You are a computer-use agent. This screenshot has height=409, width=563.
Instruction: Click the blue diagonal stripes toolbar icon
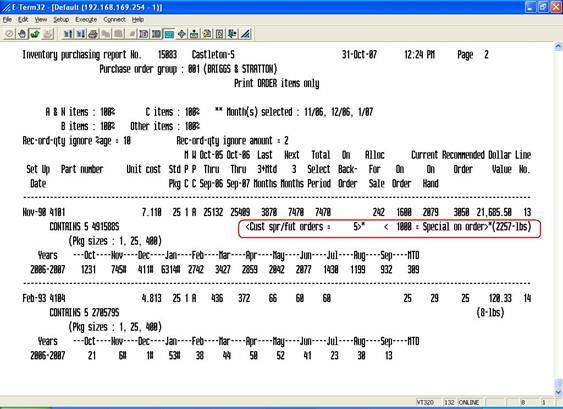(x=245, y=34)
